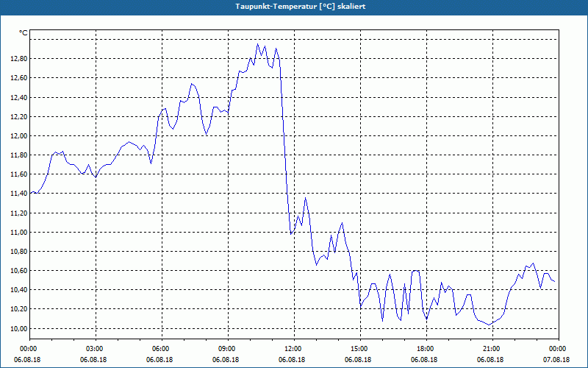The image size is (588, 368).
Task: Click the 12,00 y-axis label
Action: coord(20,135)
